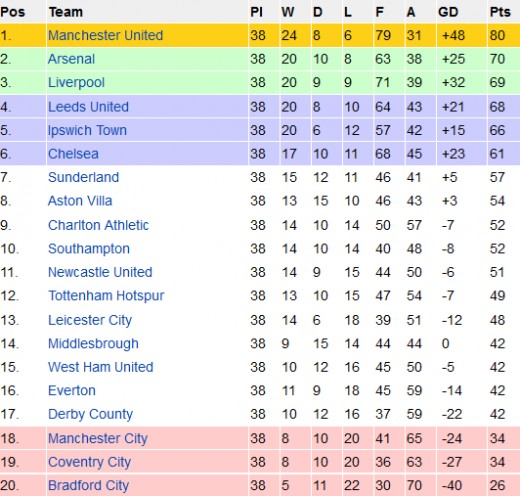This screenshot has height=496, width=520.
Task: Select the Liverpool team link
Action: 76,83
